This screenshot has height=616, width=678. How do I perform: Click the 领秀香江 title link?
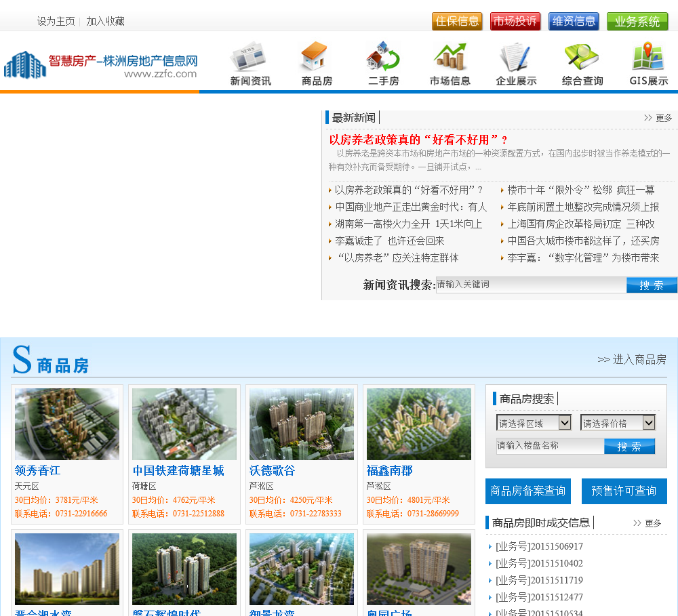tap(37, 471)
